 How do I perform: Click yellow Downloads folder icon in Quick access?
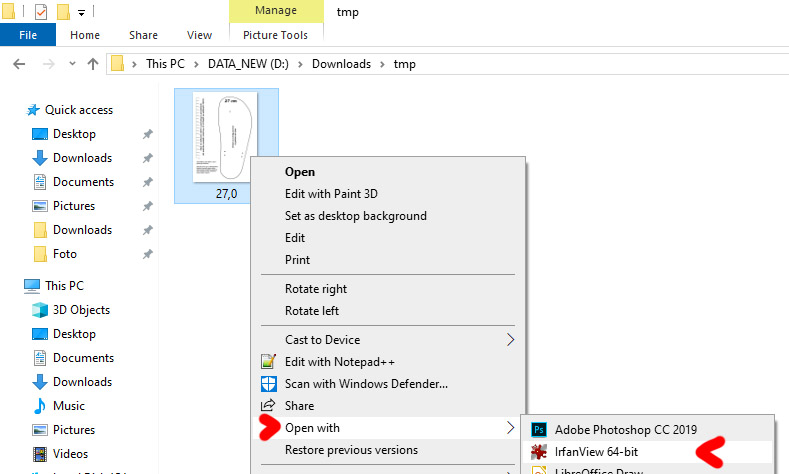(x=40, y=230)
